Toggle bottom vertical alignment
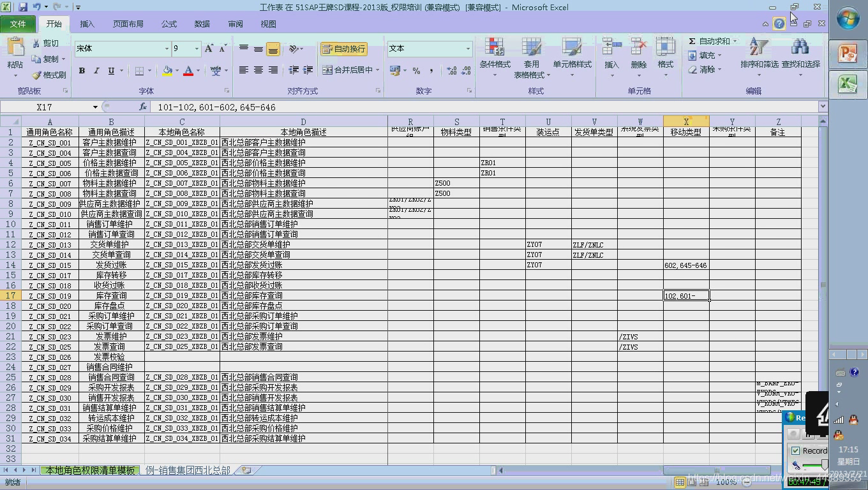This screenshot has height=490, width=868. coord(273,49)
